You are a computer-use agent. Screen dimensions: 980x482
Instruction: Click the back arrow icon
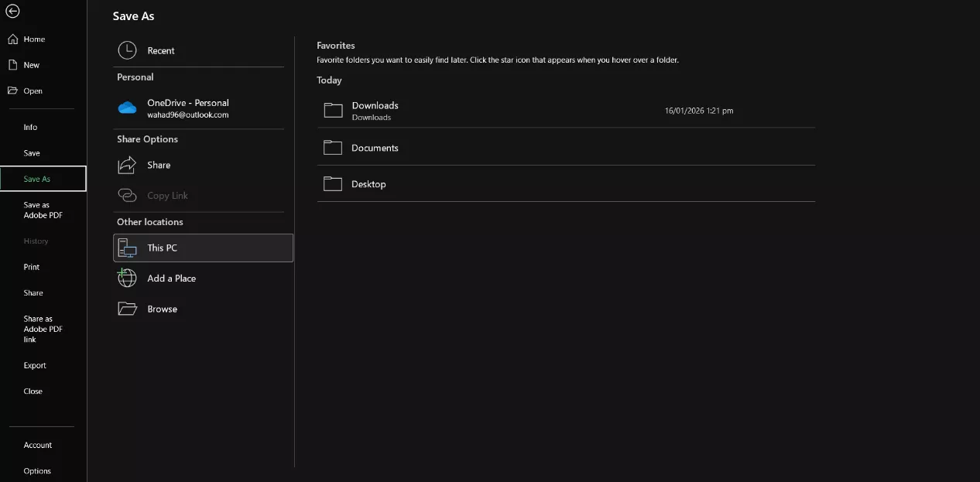[12, 12]
